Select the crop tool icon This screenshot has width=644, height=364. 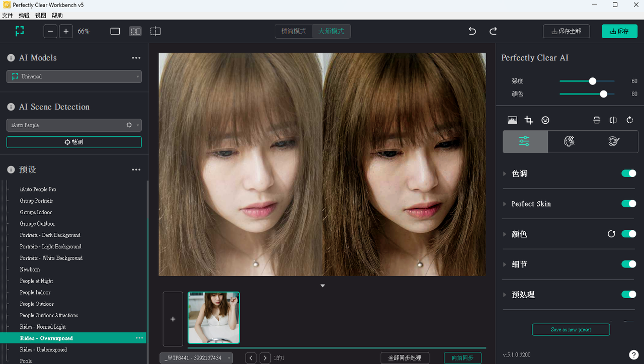tap(529, 120)
